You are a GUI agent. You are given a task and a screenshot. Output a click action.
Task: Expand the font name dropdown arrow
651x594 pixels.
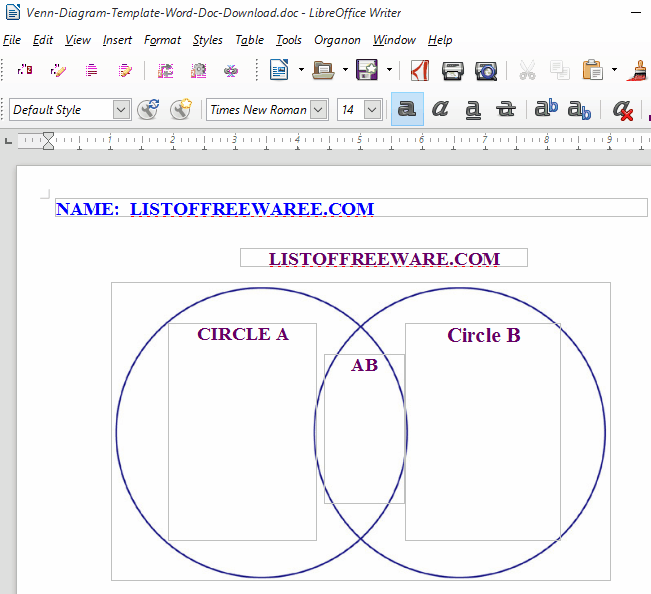pos(319,110)
